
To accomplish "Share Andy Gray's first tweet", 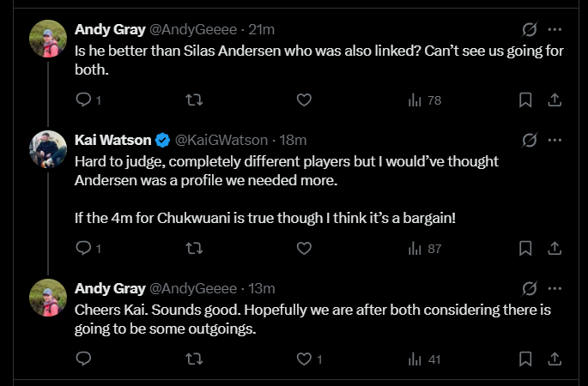I will (x=555, y=100).
